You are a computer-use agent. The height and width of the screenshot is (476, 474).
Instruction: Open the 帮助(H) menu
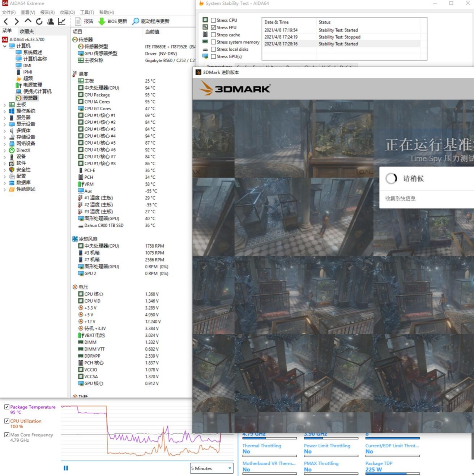pyautogui.click(x=106, y=12)
